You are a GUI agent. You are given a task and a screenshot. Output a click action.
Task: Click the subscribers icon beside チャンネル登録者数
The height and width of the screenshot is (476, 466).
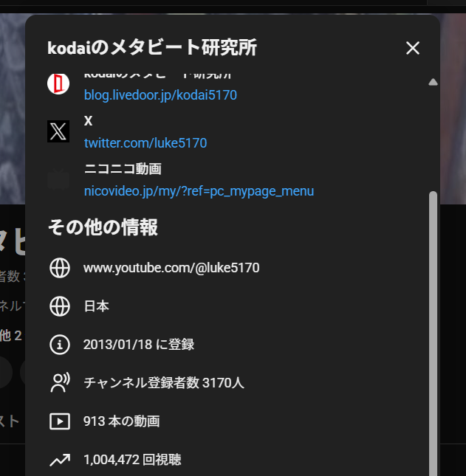point(60,382)
